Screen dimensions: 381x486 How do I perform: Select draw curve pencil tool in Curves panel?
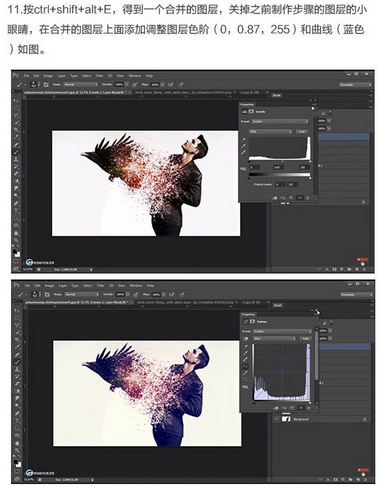[x=246, y=373]
